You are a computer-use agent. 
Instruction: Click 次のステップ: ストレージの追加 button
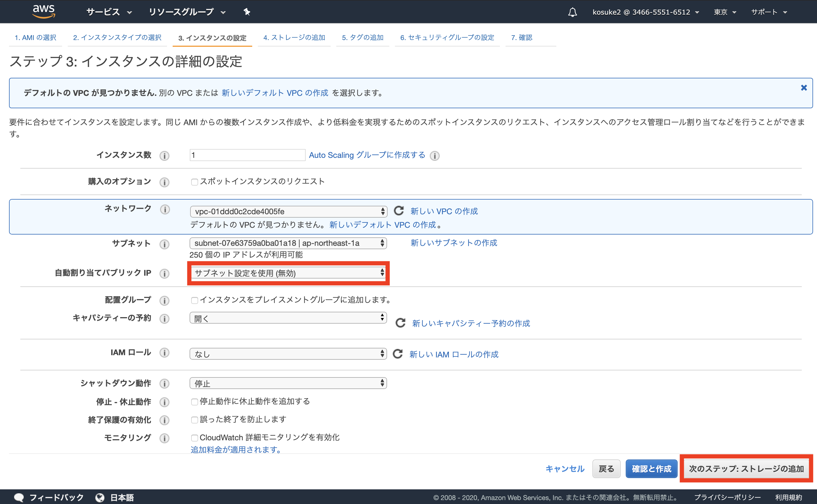coord(746,469)
